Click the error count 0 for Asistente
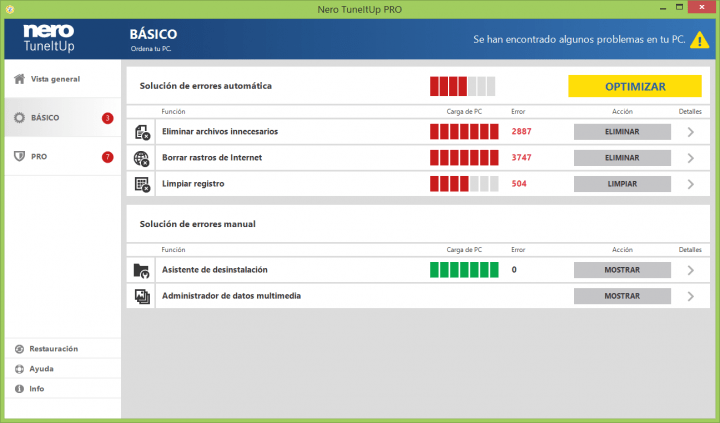 pos(514,270)
